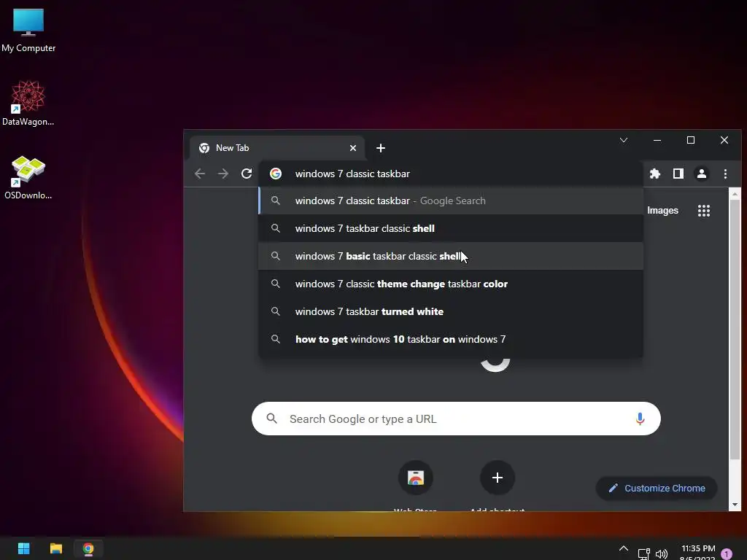The height and width of the screenshot is (560, 747).
Task: Open DataWagon desktop shortcut
Action: (28, 103)
